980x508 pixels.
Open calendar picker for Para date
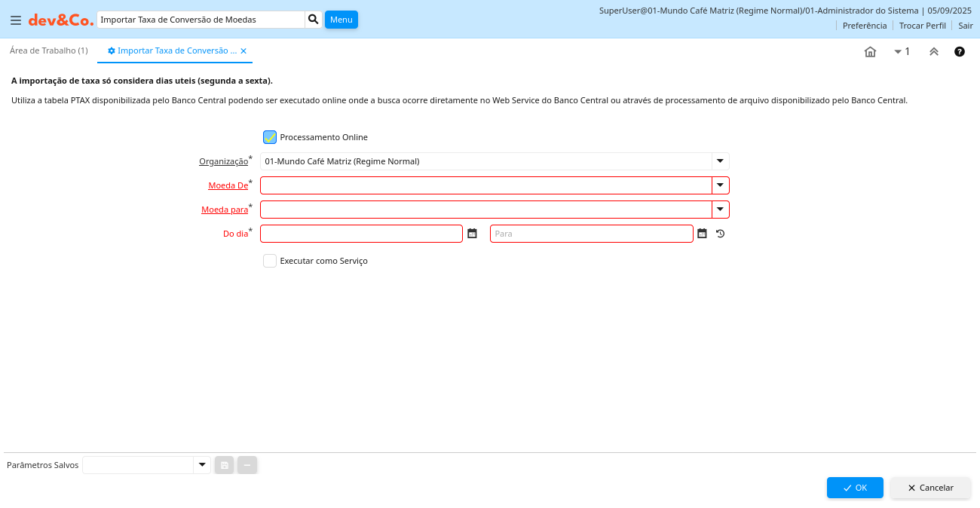pyautogui.click(x=702, y=234)
